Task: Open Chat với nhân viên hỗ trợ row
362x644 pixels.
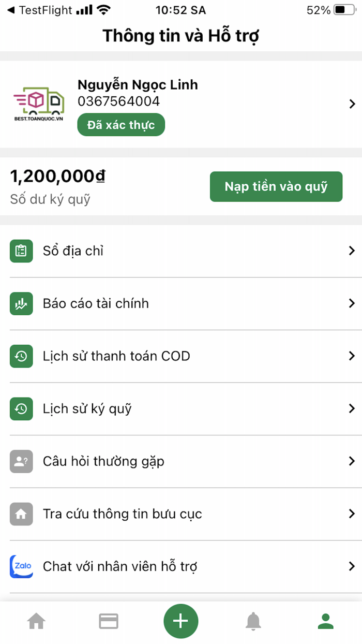Action: pos(181,566)
